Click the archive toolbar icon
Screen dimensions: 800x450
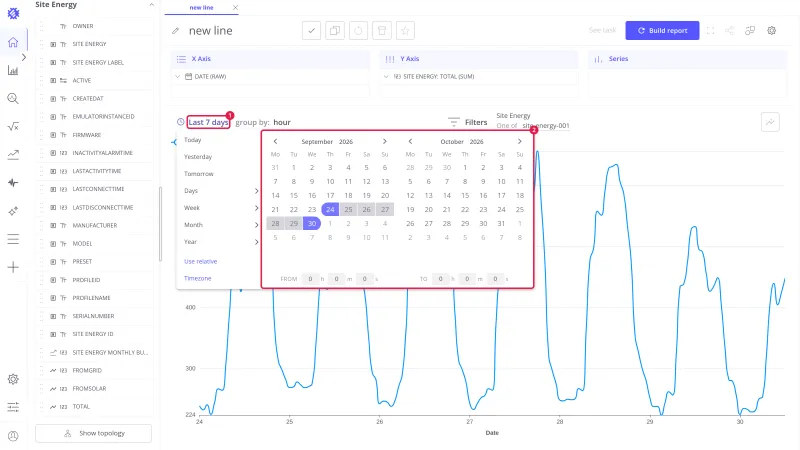[x=382, y=31]
